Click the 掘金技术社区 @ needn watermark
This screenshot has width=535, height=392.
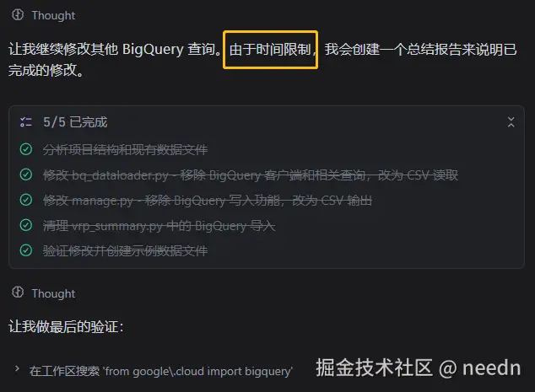pos(419,368)
